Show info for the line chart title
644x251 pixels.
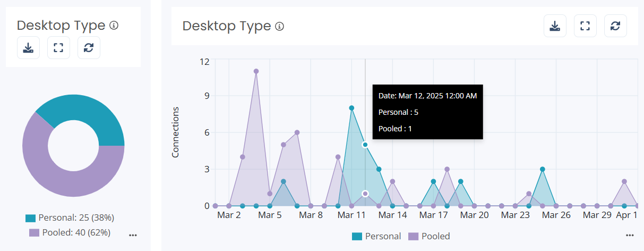[280, 26]
